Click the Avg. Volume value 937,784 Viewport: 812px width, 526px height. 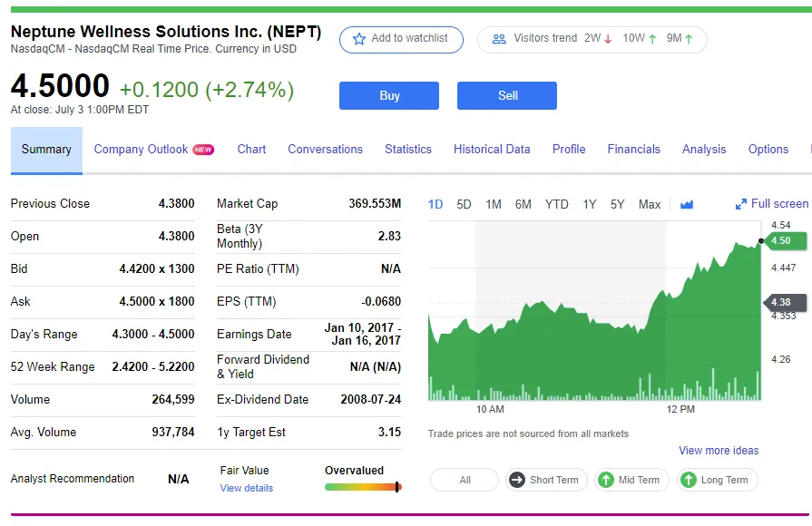pos(173,433)
